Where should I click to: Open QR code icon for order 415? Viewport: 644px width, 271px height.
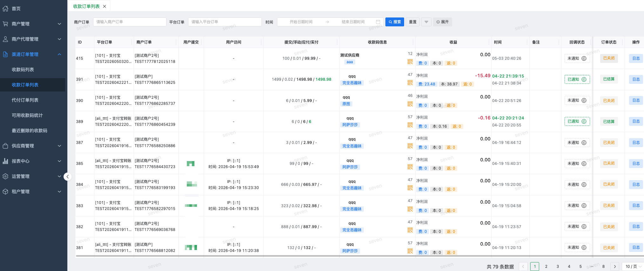pyautogui.click(x=410, y=62)
